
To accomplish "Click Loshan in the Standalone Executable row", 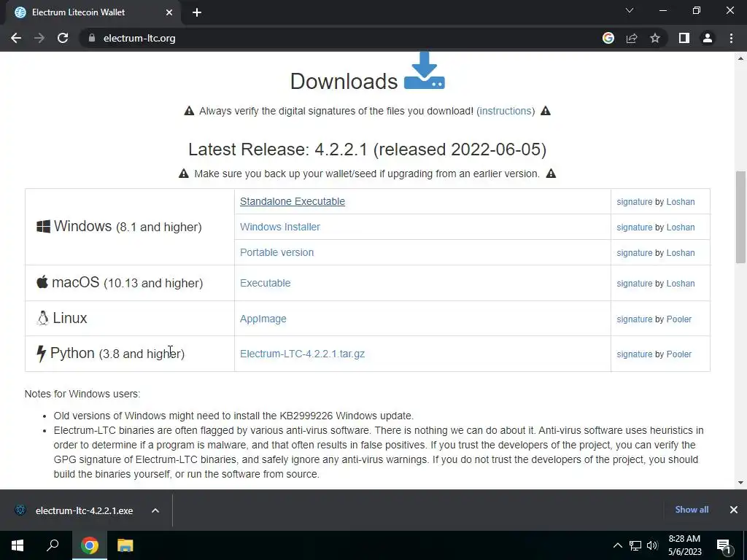I will tap(681, 202).
